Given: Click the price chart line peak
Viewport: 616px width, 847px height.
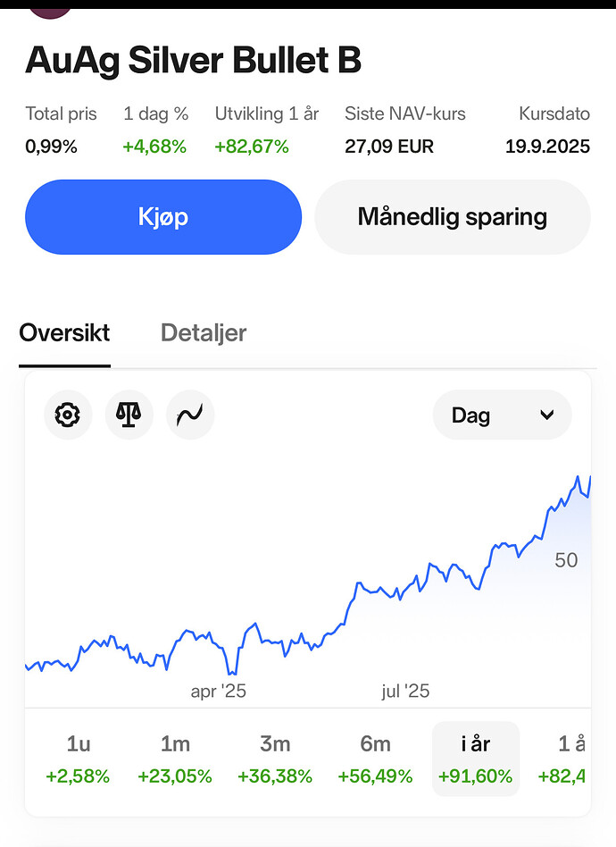Looking at the screenshot, I should pyautogui.click(x=579, y=477).
